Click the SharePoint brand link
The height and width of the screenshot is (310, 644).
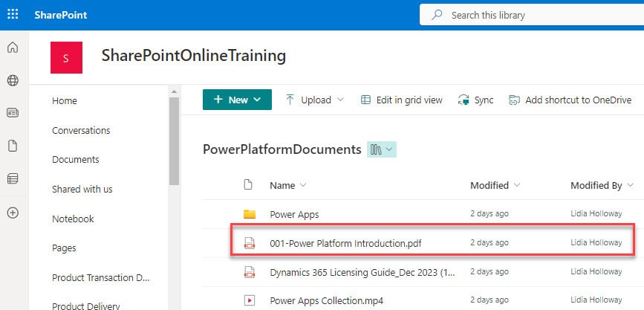61,15
